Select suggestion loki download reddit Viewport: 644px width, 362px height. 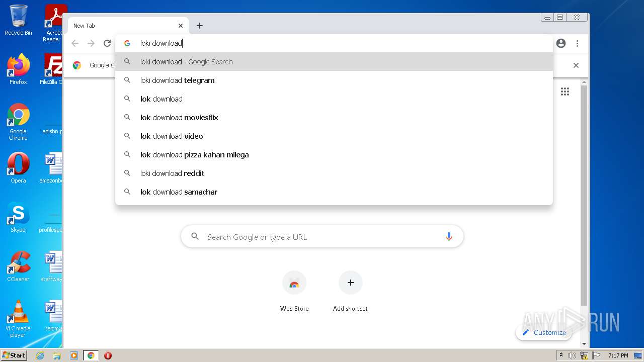(x=334, y=173)
